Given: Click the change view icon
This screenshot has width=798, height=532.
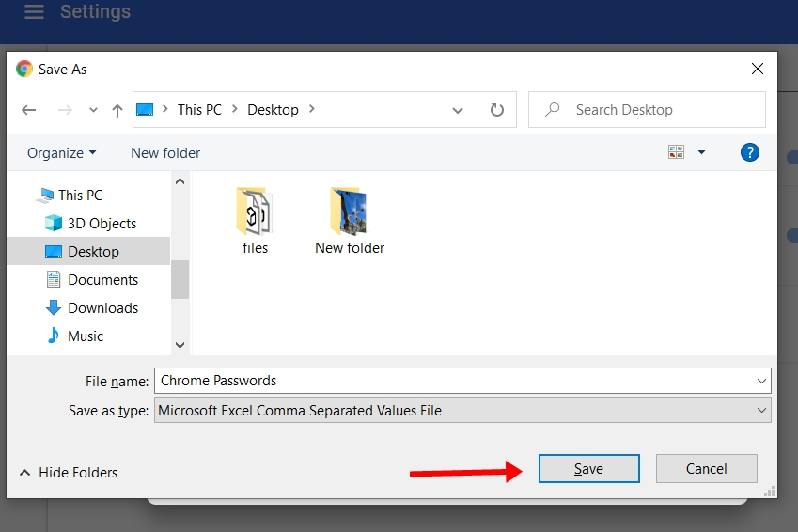Looking at the screenshot, I should tap(677, 152).
